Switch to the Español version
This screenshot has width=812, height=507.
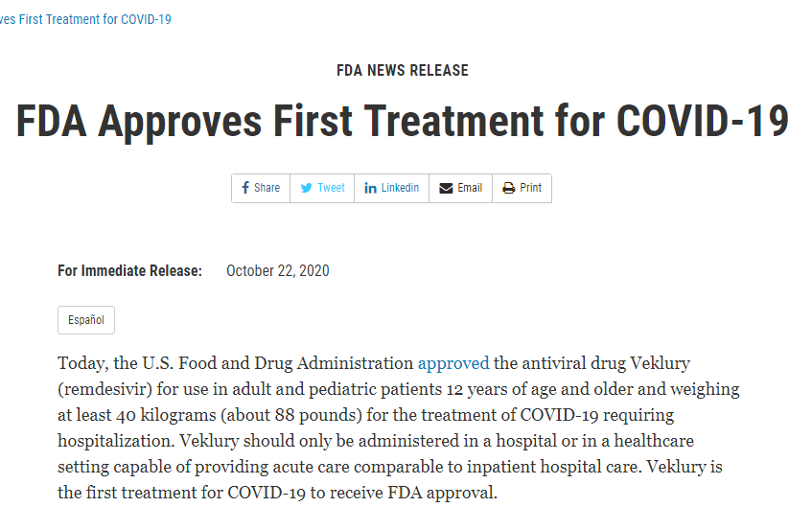click(86, 320)
